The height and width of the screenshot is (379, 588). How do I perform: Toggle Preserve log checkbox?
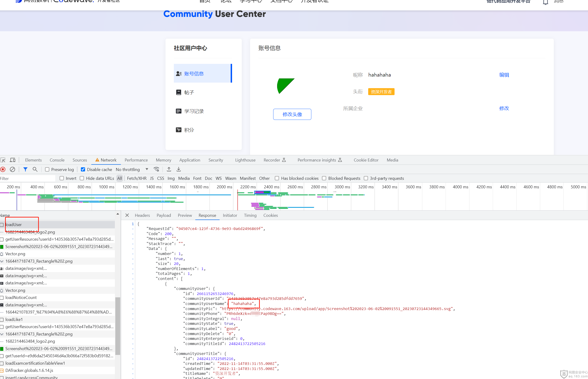(x=47, y=169)
